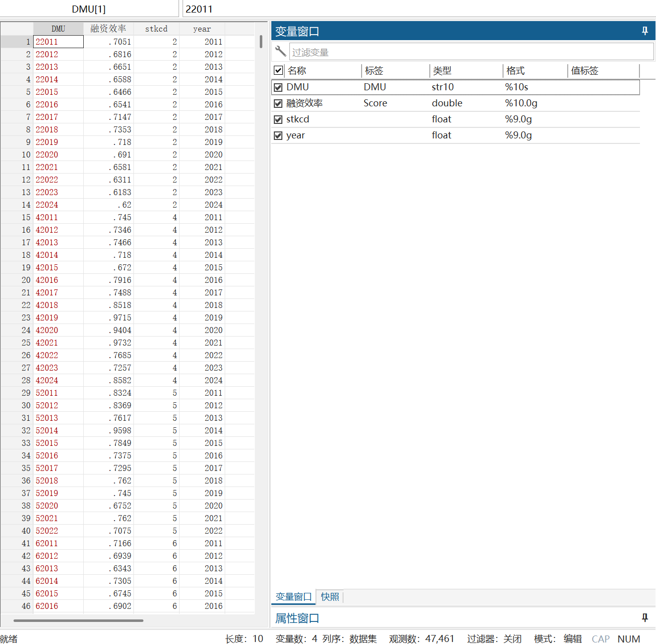Uncheck the DMU variable checkbox
This screenshot has height=644, width=656.
tap(278, 87)
